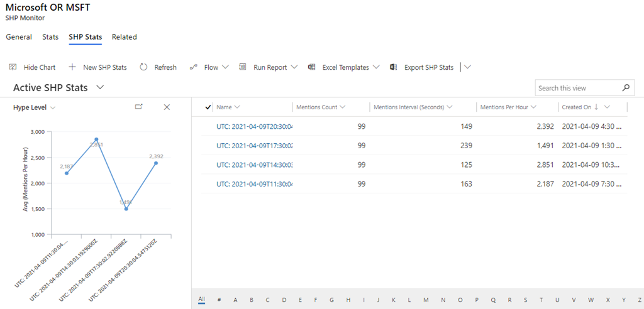Image resolution: width=644 pixels, height=309 pixels.
Task: Filter by letter M in alphabet bar
Action: pyautogui.click(x=426, y=300)
